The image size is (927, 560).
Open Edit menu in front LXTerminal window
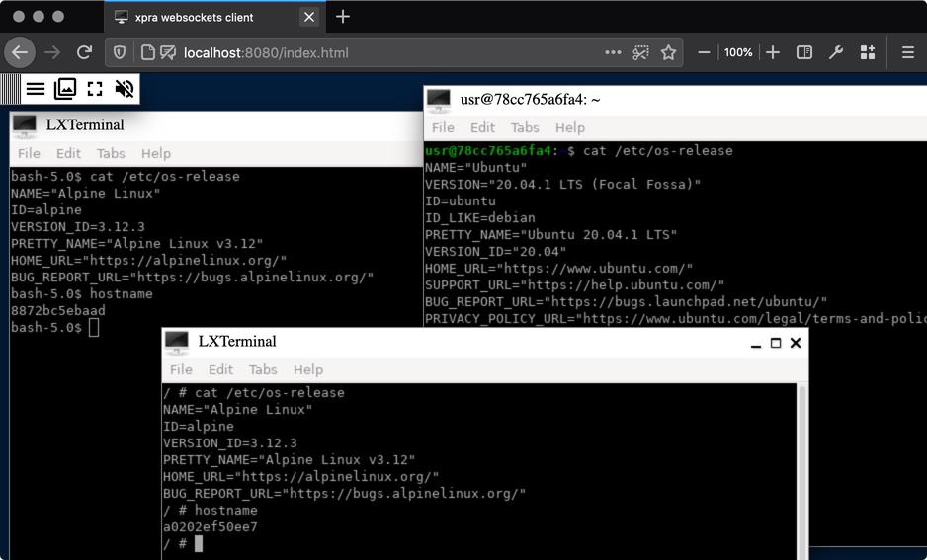tap(220, 369)
